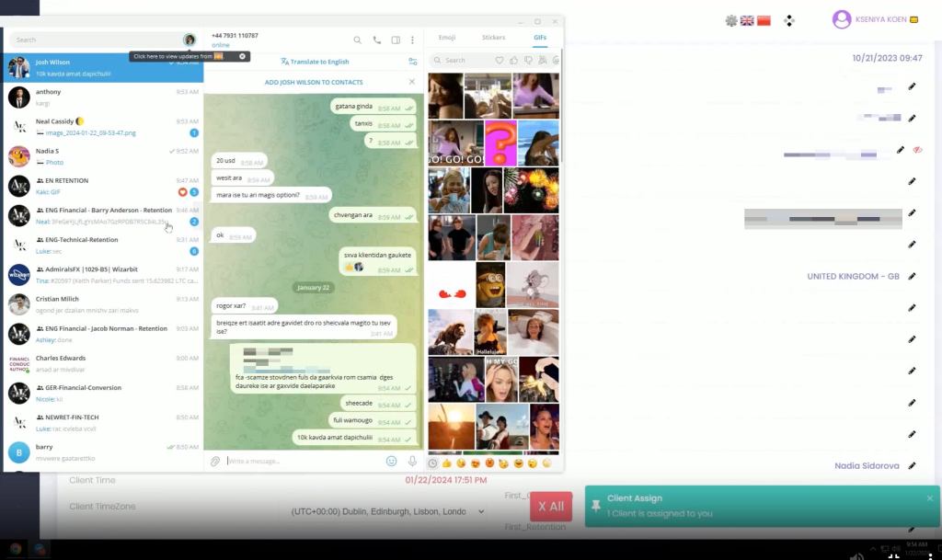The height and width of the screenshot is (560, 942).
Task: Click the translation settings sliders icon
Action: coord(413,62)
